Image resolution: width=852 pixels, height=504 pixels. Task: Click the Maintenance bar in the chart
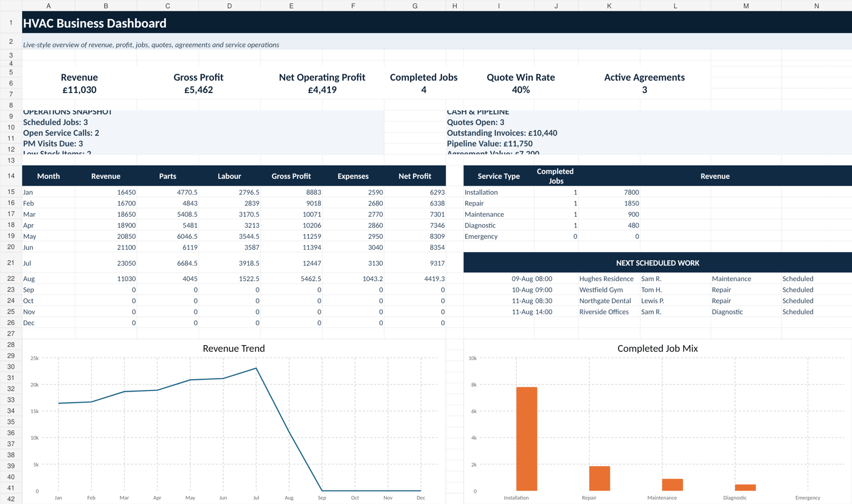(673, 485)
